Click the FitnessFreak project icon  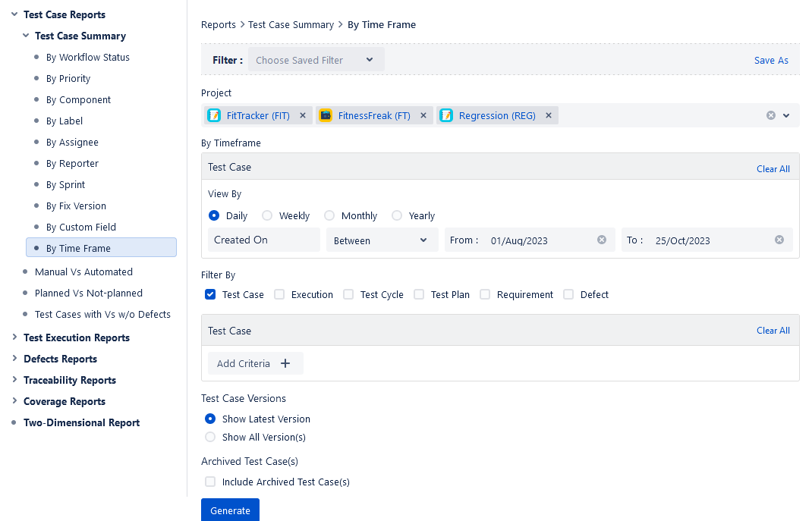point(326,115)
